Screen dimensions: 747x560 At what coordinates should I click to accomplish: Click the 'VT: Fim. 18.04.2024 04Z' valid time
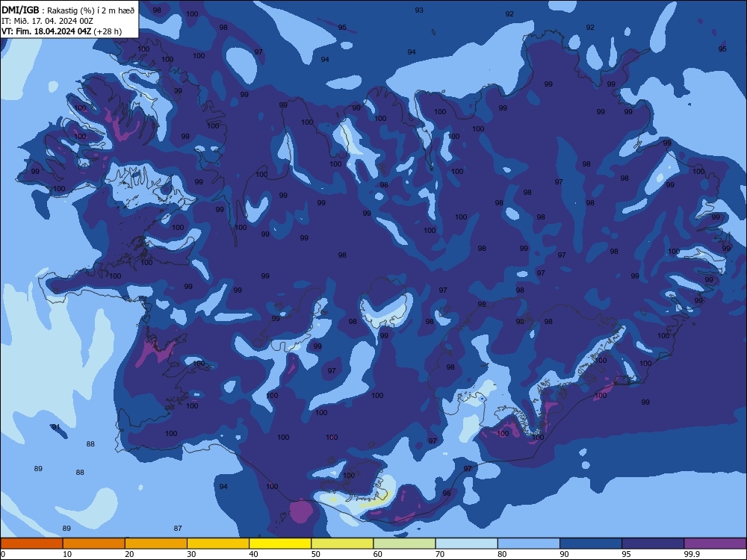pos(46,31)
